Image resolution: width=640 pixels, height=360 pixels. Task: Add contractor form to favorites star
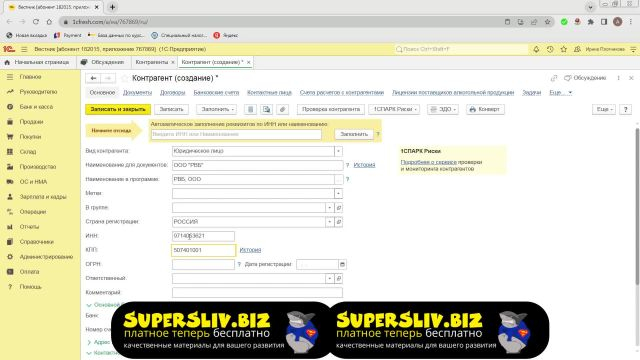(x=124, y=78)
